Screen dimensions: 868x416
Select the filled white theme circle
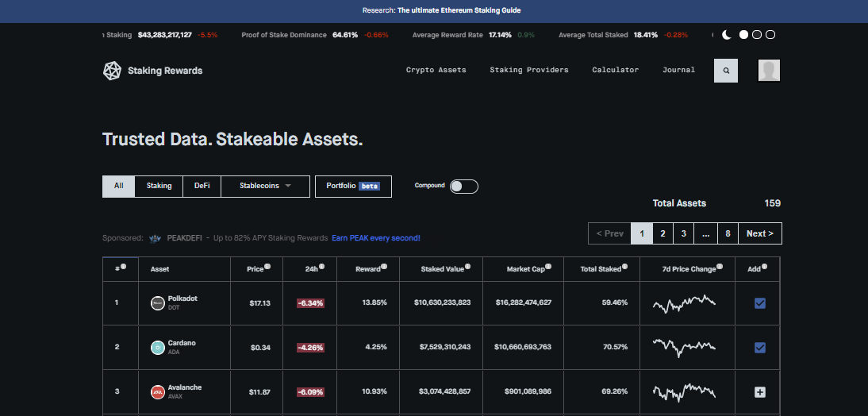click(x=743, y=35)
